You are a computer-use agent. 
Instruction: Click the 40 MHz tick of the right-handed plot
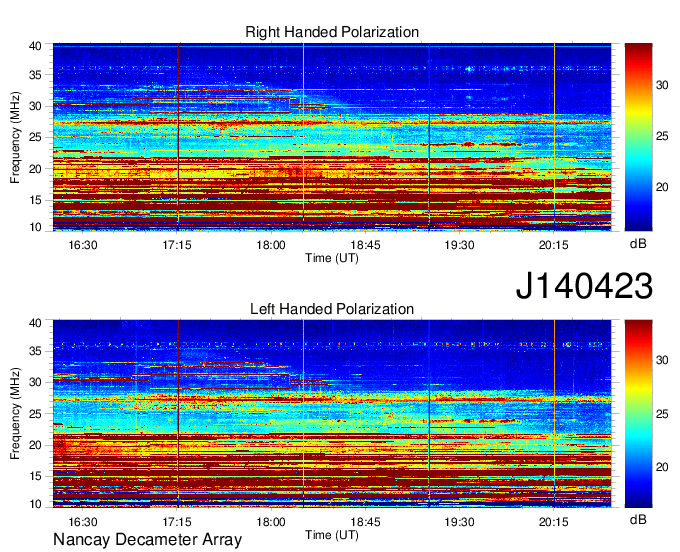tap(35, 46)
